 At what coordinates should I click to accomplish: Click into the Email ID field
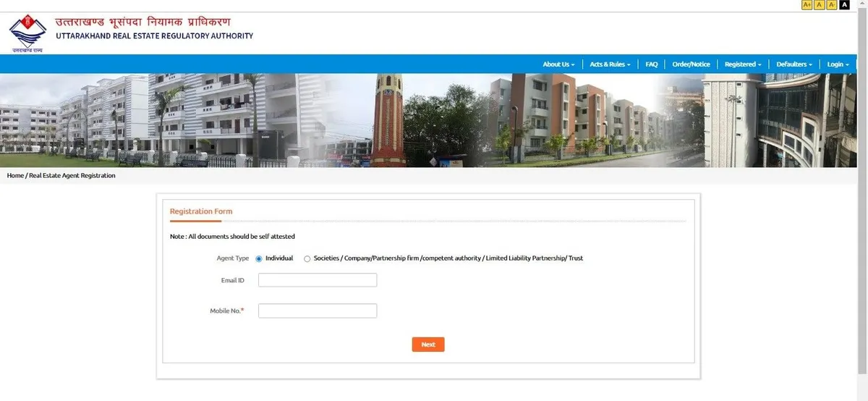pyautogui.click(x=318, y=280)
